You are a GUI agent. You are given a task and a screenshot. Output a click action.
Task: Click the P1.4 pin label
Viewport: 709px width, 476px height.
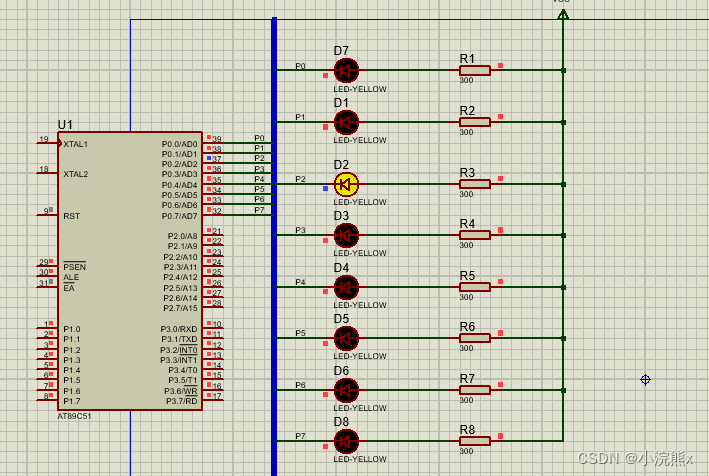(x=72, y=370)
